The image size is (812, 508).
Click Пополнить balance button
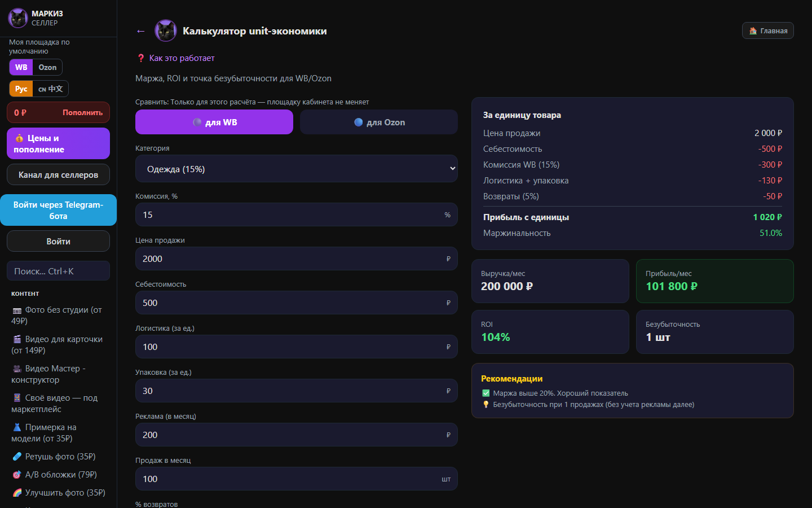82,112
